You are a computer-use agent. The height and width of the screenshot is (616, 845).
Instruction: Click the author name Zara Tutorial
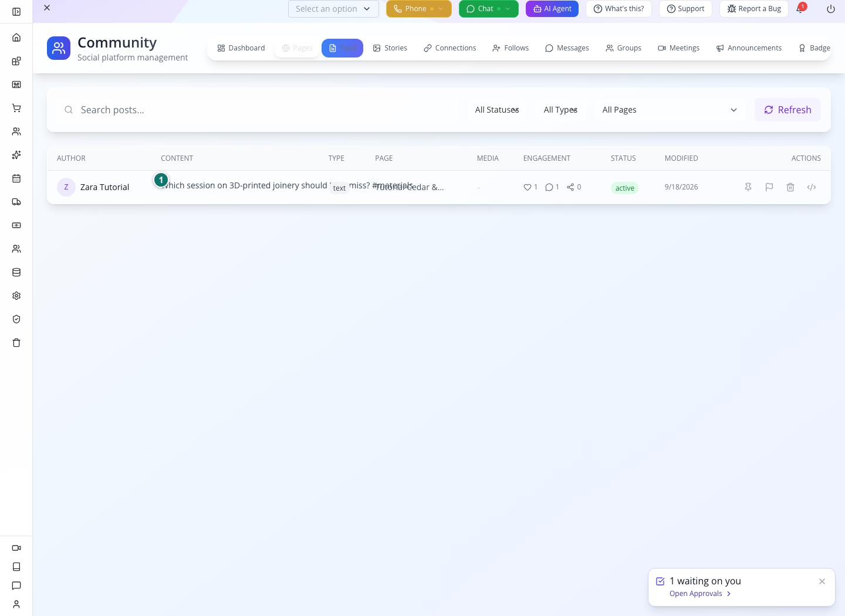(104, 187)
